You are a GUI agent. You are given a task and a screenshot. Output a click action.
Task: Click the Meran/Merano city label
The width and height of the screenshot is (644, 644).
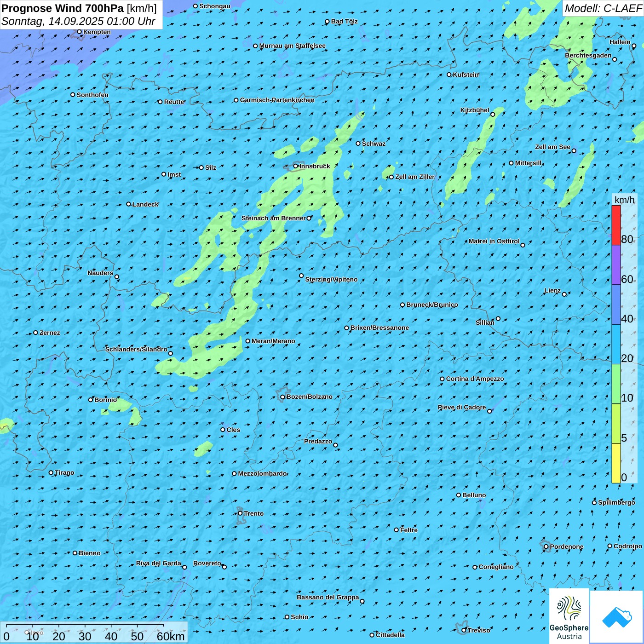tap(273, 341)
